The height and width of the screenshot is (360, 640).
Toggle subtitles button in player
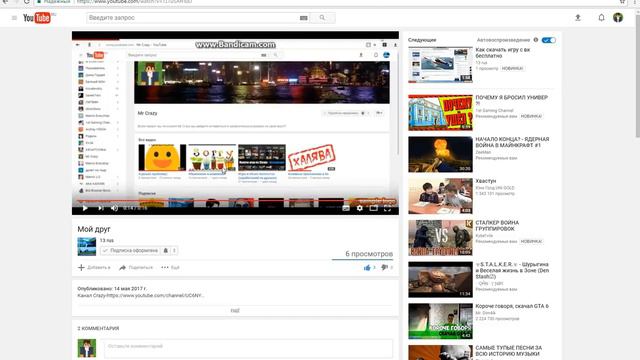[346, 208]
